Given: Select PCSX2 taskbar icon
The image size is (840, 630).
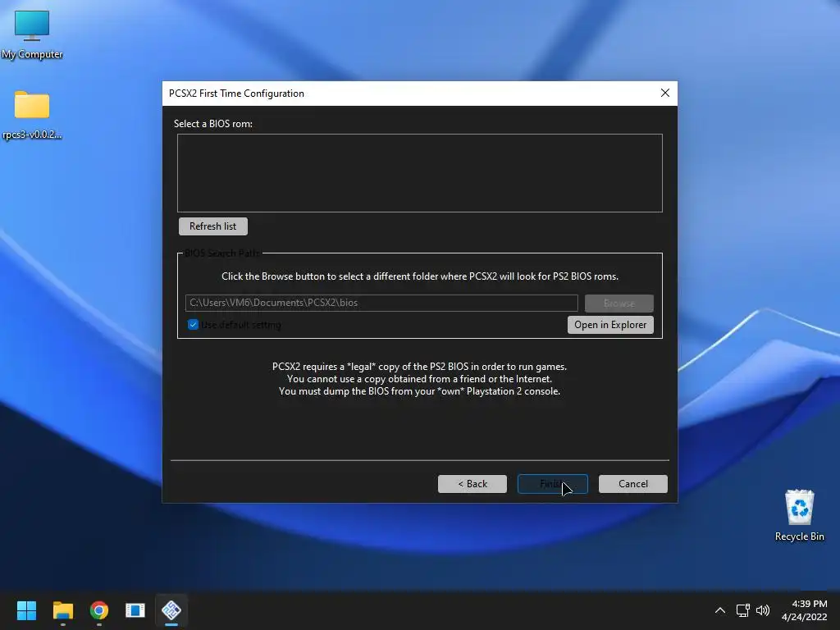Looking at the screenshot, I should pos(171,610).
